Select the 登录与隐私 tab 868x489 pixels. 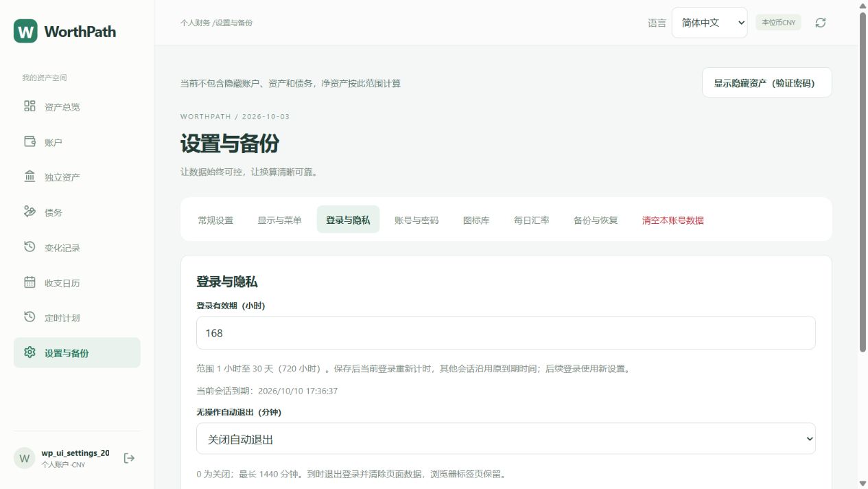coord(348,220)
